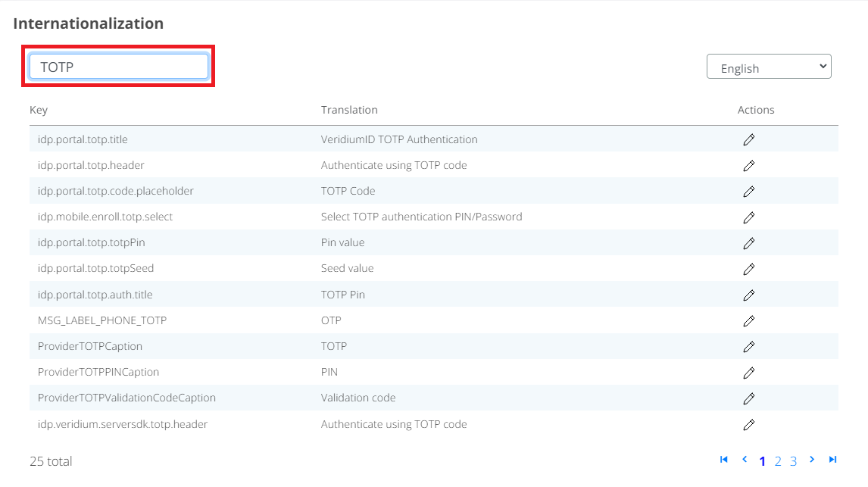Click edit icon for Pin value row
This screenshot has height=487, width=868.
[748, 243]
